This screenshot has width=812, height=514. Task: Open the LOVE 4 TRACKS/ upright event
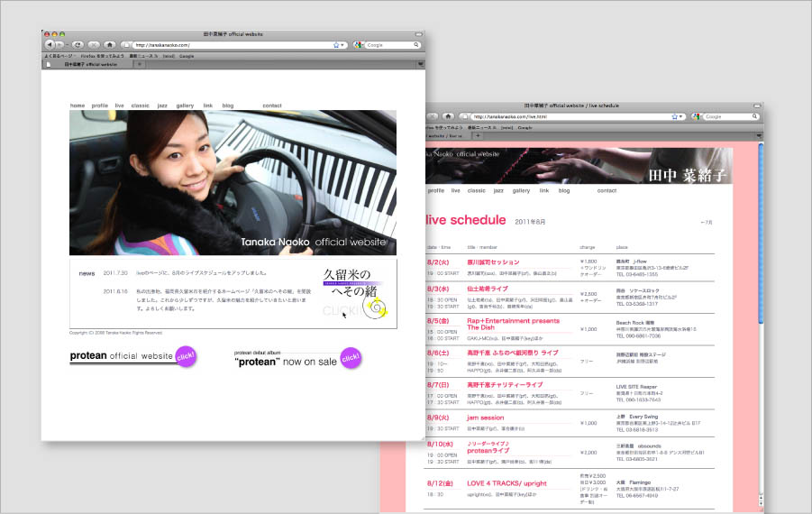tap(506, 483)
